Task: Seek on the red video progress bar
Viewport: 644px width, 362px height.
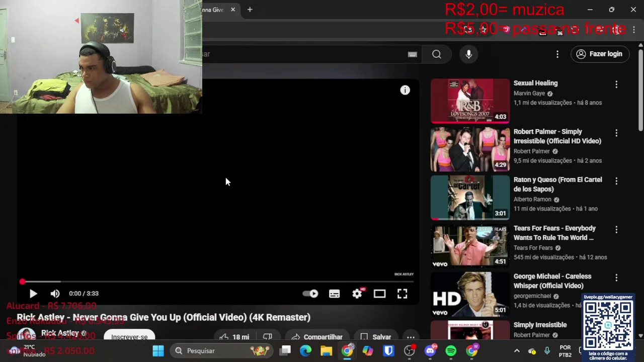Action: [219, 282]
